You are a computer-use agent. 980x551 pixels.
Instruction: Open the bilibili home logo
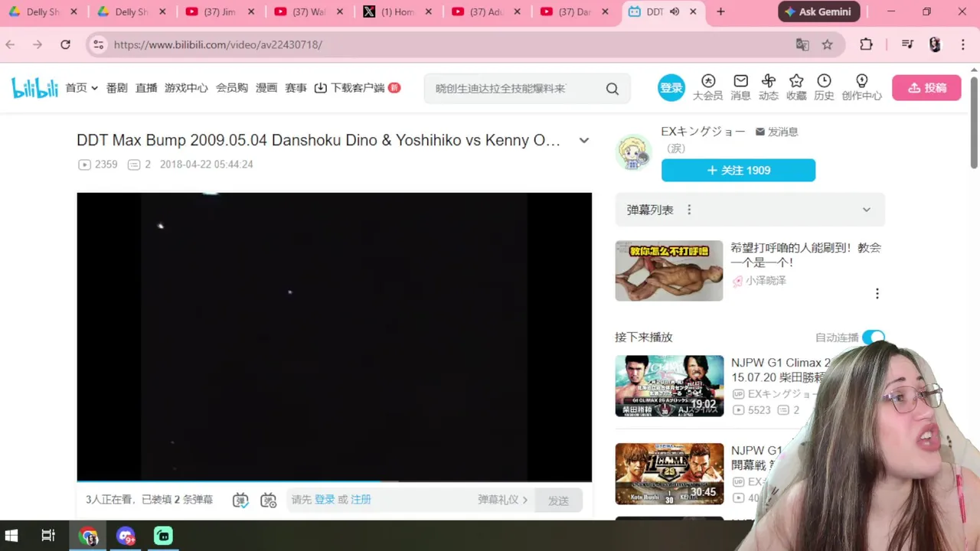tap(35, 88)
